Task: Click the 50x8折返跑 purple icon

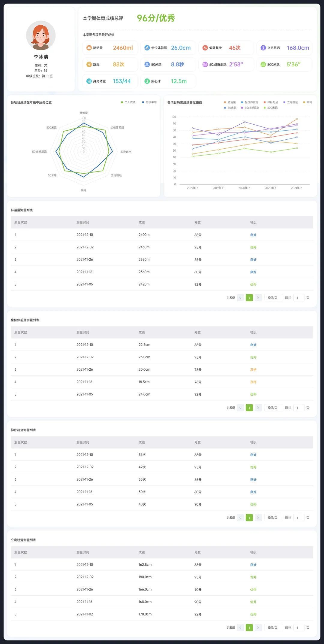Action: click(205, 65)
